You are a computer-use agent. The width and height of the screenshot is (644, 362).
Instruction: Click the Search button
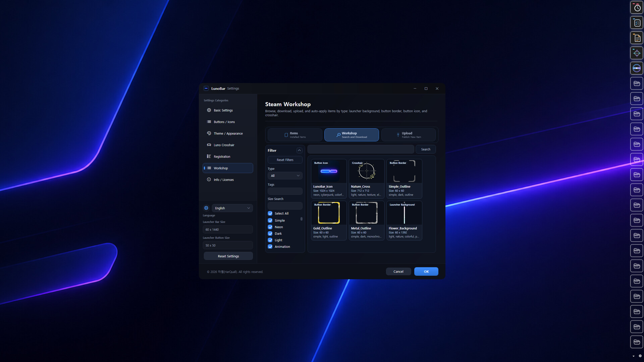coord(426,149)
